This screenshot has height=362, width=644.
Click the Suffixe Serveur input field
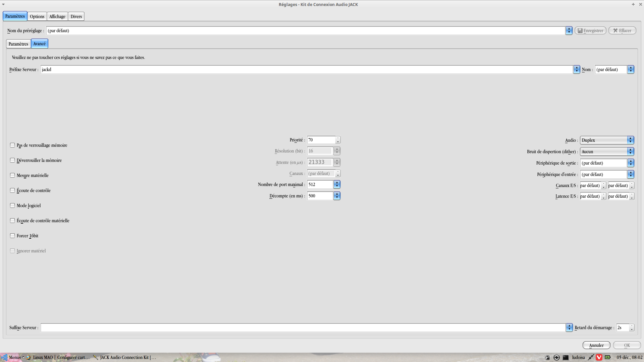302,327
